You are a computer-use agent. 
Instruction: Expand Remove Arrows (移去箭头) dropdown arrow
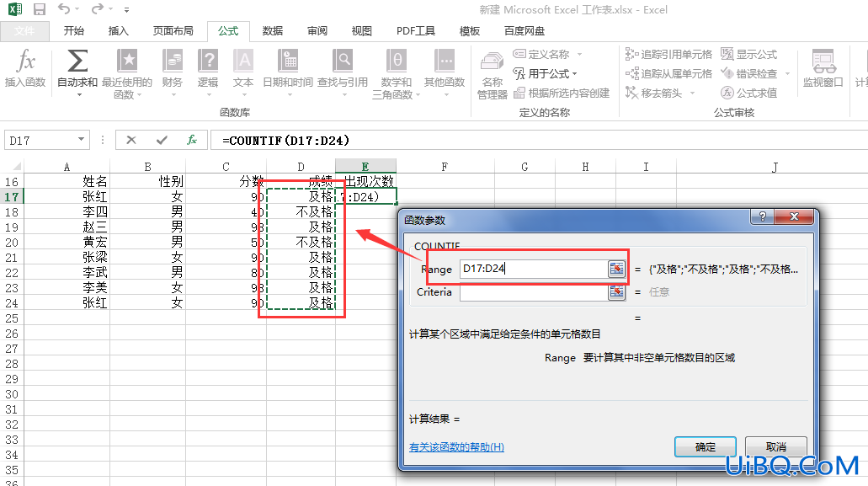[x=692, y=93]
